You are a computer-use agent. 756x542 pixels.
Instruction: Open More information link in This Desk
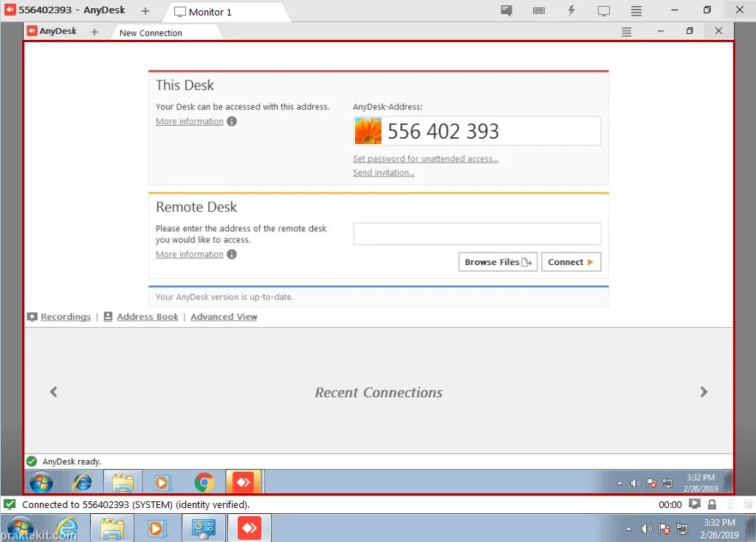point(190,121)
